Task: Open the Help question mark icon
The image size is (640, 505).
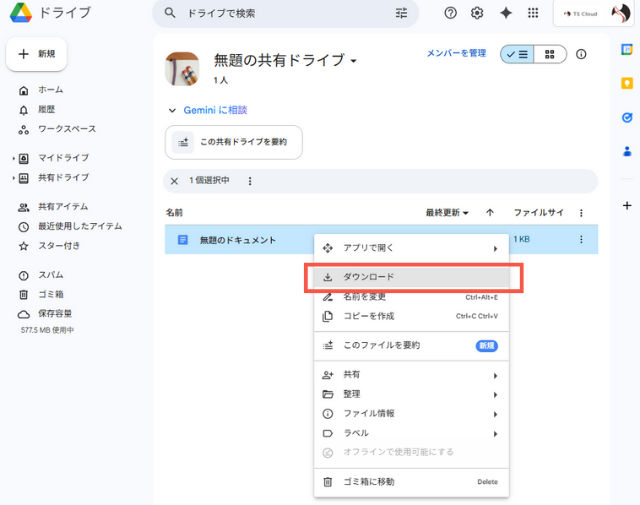Action: (x=450, y=13)
